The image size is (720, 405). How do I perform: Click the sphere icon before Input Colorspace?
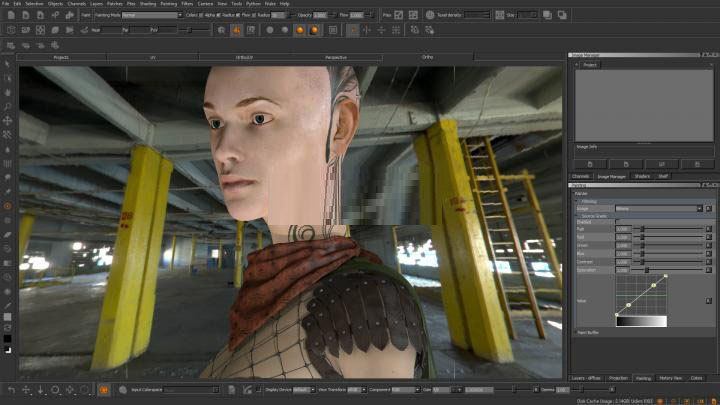[x=123, y=390]
